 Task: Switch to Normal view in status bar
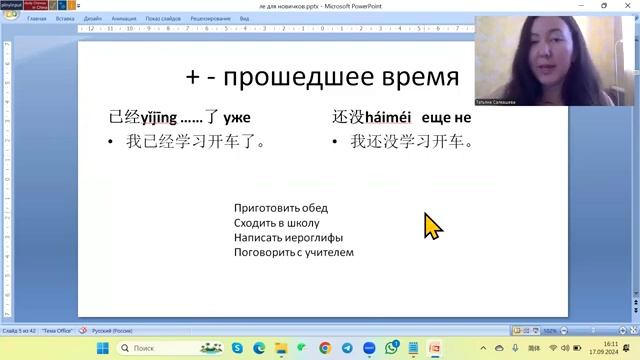[x=517, y=331]
